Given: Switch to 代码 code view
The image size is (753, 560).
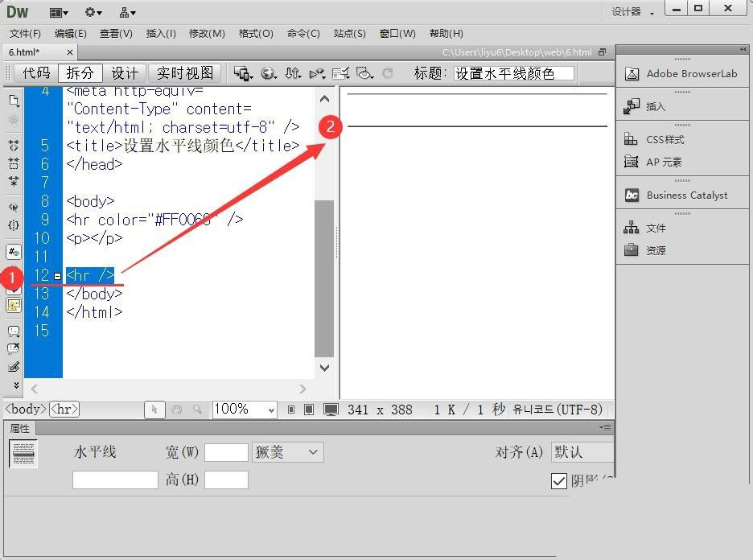Looking at the screenshot, I should point(36,73).
